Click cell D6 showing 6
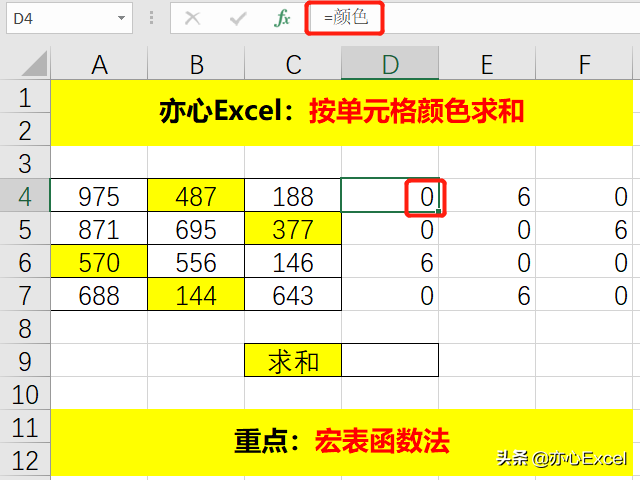 click(x=390, y=261)
